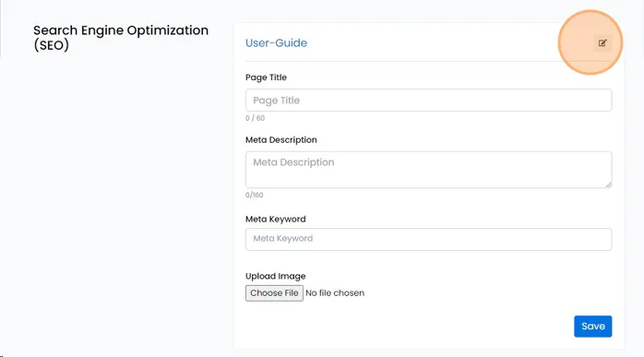Click the '0/160' character counter
This screenshot has width=644, height=357.
(x=255, y=196)
